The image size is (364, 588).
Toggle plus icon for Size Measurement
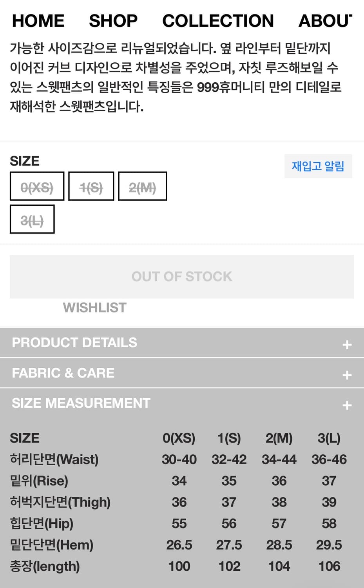(x=347, y=405)
